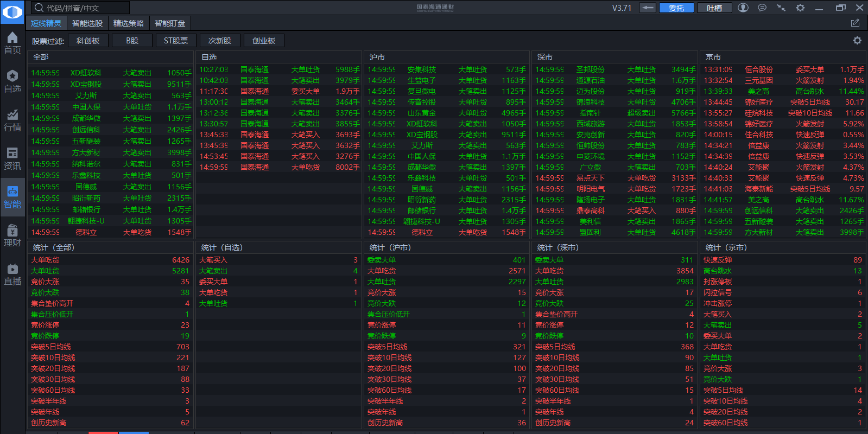Select the 三元基因 火箭发射 row

pyautogui.click(x=783, y=80)
